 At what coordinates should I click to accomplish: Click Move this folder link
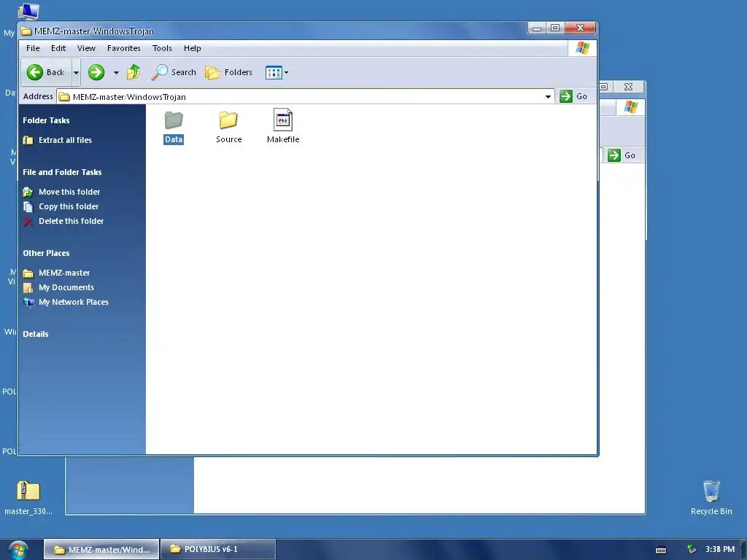click(x=69, y=192)
